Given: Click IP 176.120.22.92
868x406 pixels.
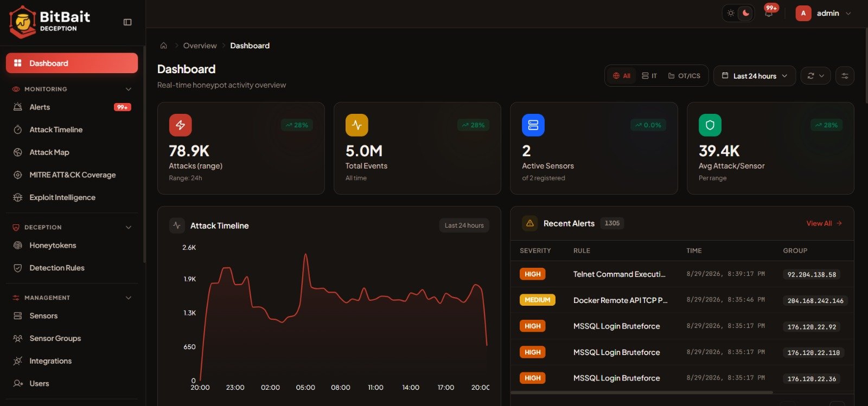Looking at the screenshot, I should pos(812,327).
